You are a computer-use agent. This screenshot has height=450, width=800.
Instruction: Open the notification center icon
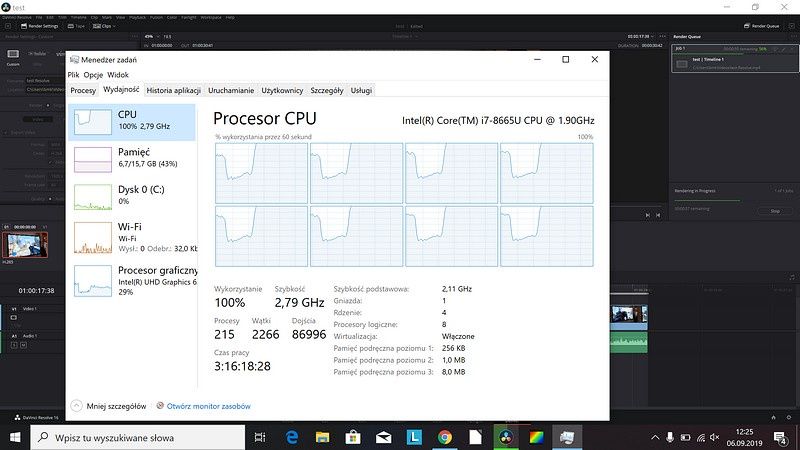(780, 437)
